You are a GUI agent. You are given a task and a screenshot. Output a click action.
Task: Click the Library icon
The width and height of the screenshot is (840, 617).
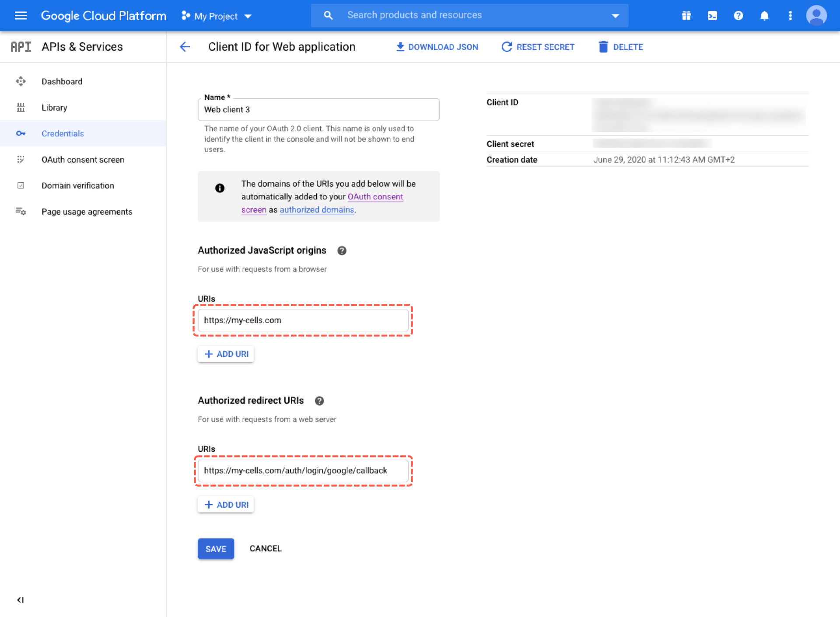point(21,108)
